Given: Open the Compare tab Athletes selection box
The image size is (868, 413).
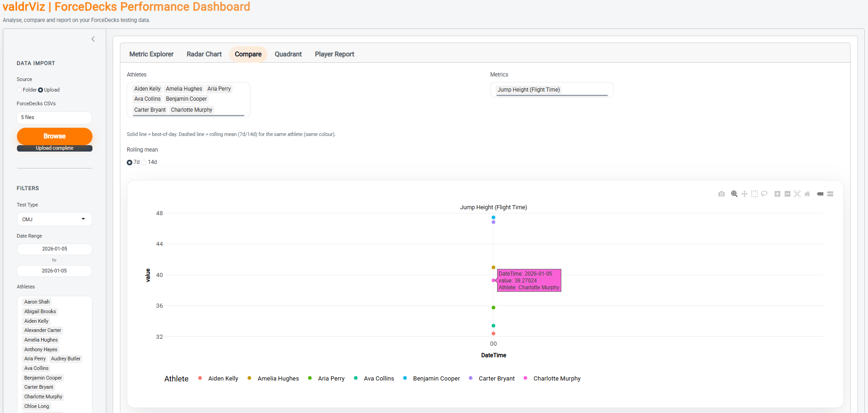Looking at the screenshot, I should tap(188, 100).
